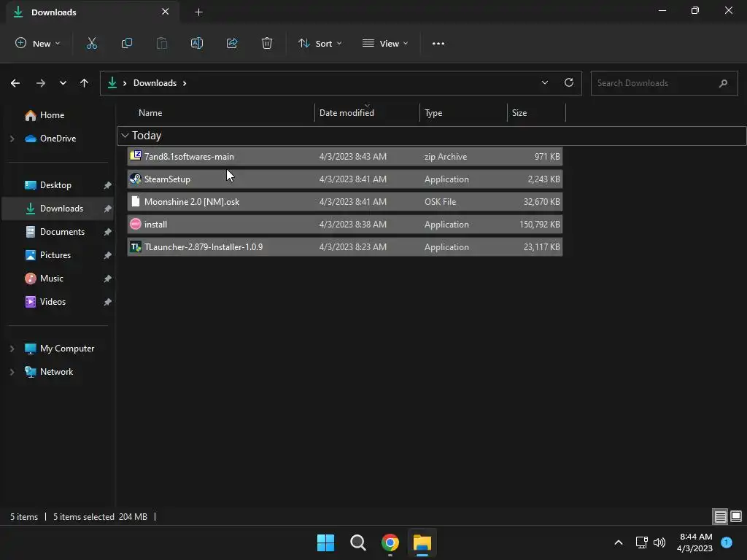747x560 pixels.
Task: Unpin Pictures using its pin icon
Action: 108,255
